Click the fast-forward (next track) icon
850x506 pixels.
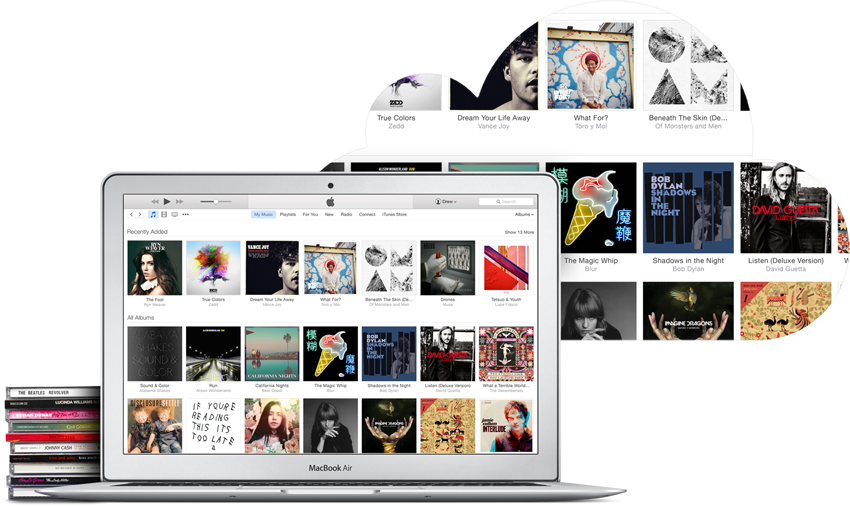click(180, 202)
